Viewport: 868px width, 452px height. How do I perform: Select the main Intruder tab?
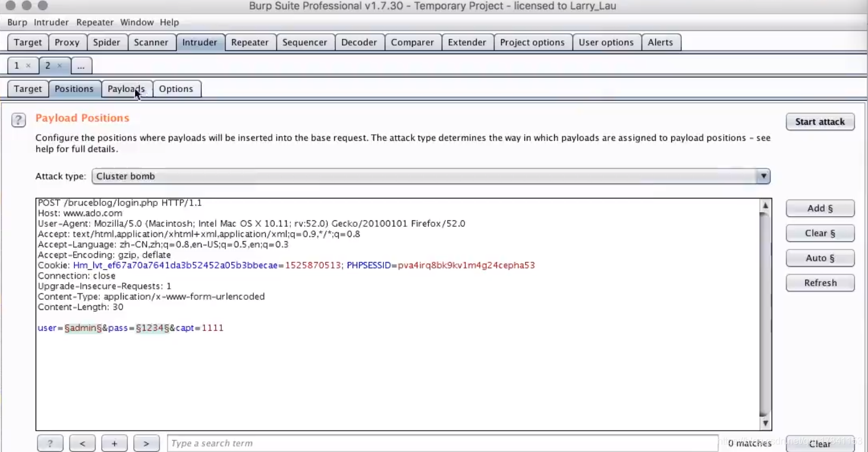200,43
